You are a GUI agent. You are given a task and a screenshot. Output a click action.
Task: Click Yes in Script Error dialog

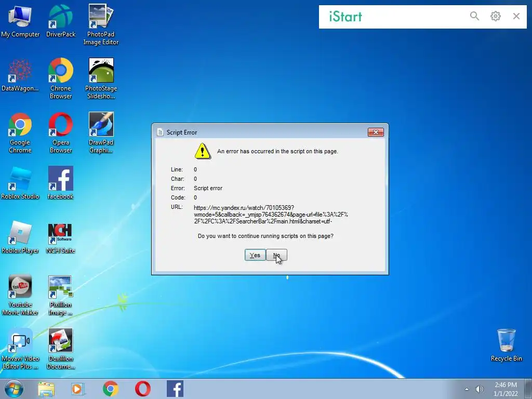255,255
